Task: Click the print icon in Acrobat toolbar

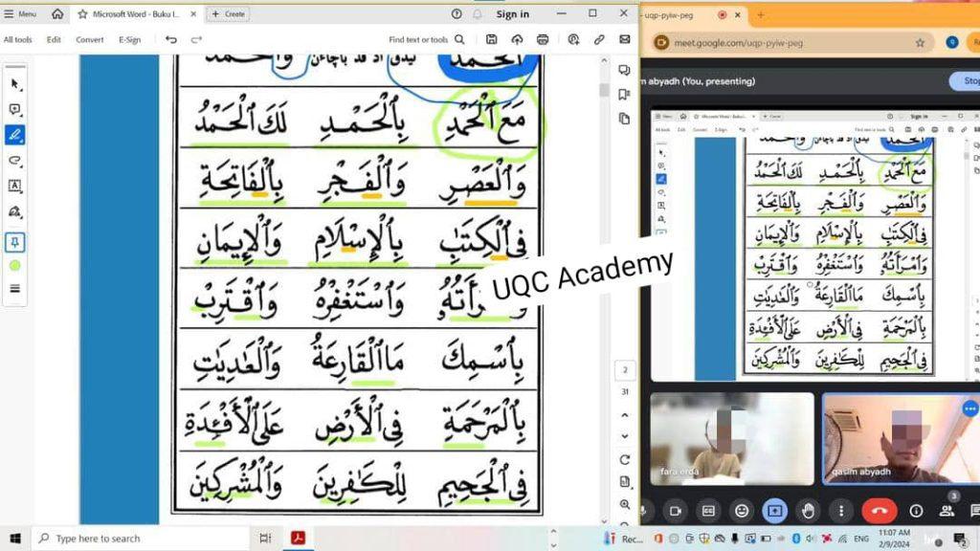Action: pyautogui.click(x=543, y=39)
